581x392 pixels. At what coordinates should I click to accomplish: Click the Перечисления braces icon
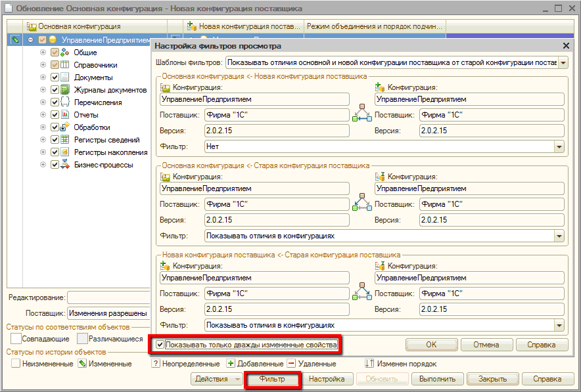[65, 102]
